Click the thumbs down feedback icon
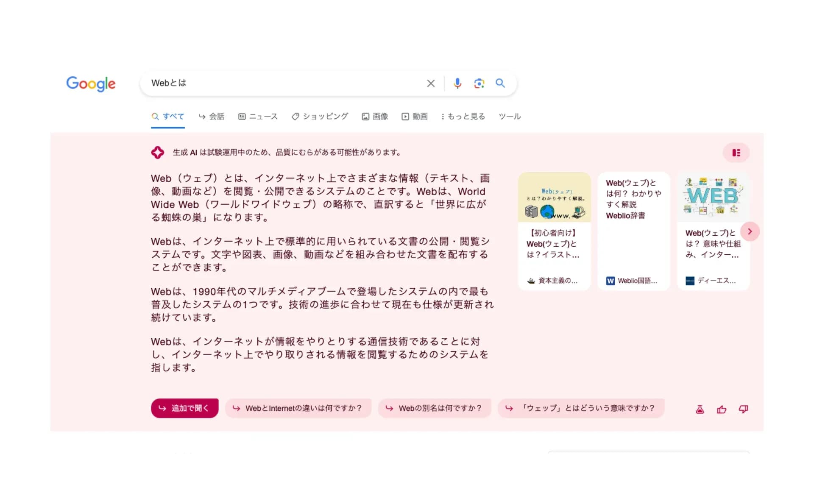814x504 pixels. pos(743,409)
